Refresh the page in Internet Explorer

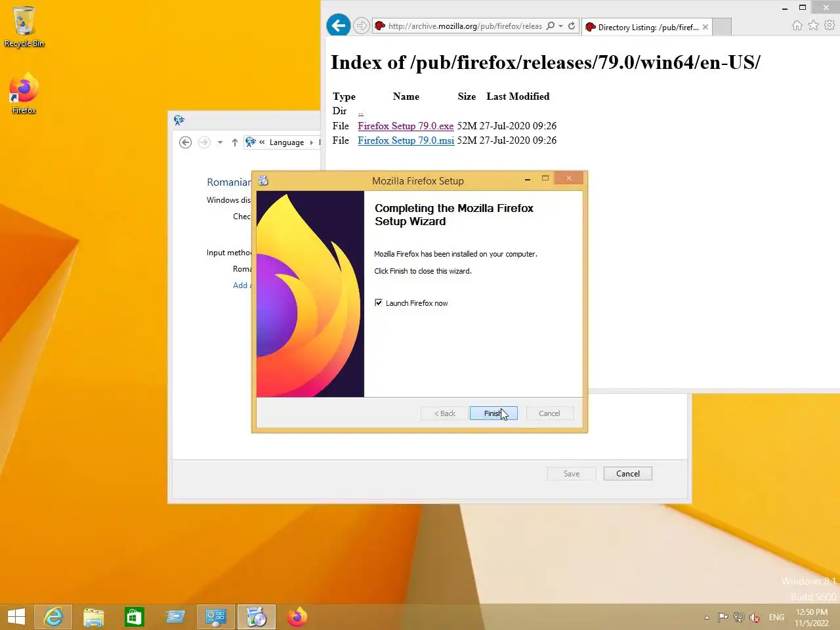coord(572,26)
